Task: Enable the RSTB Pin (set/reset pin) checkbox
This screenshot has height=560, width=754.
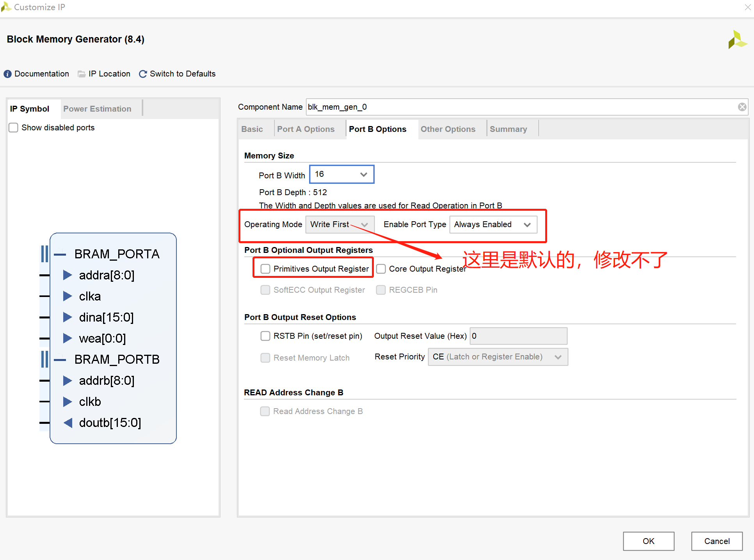Action: 265,336
